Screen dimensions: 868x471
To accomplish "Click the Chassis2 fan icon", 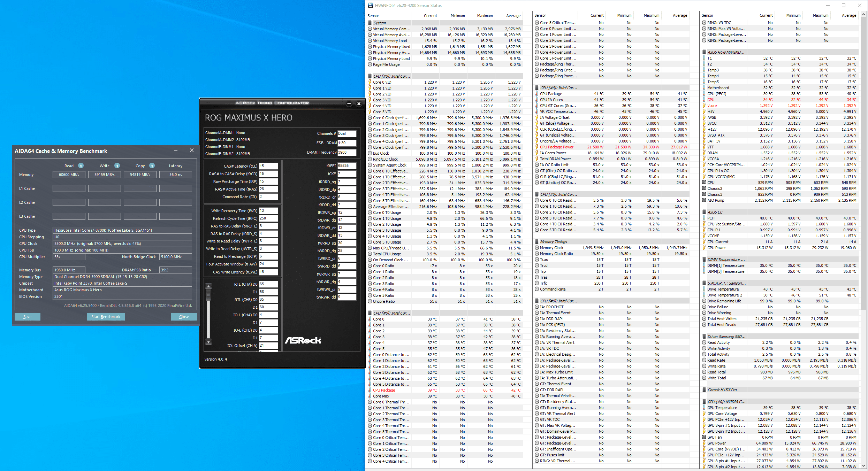I will (x=704, y=188).
